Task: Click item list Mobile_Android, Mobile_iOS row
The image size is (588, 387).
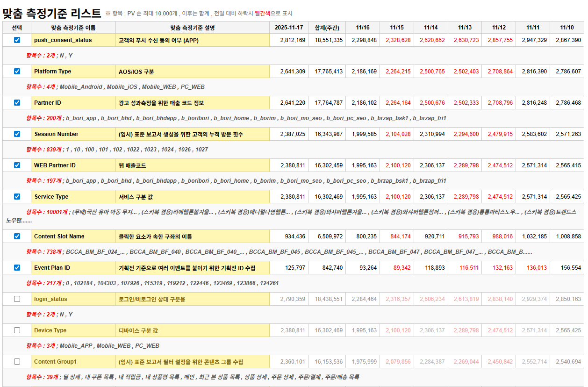Action: 294,87
